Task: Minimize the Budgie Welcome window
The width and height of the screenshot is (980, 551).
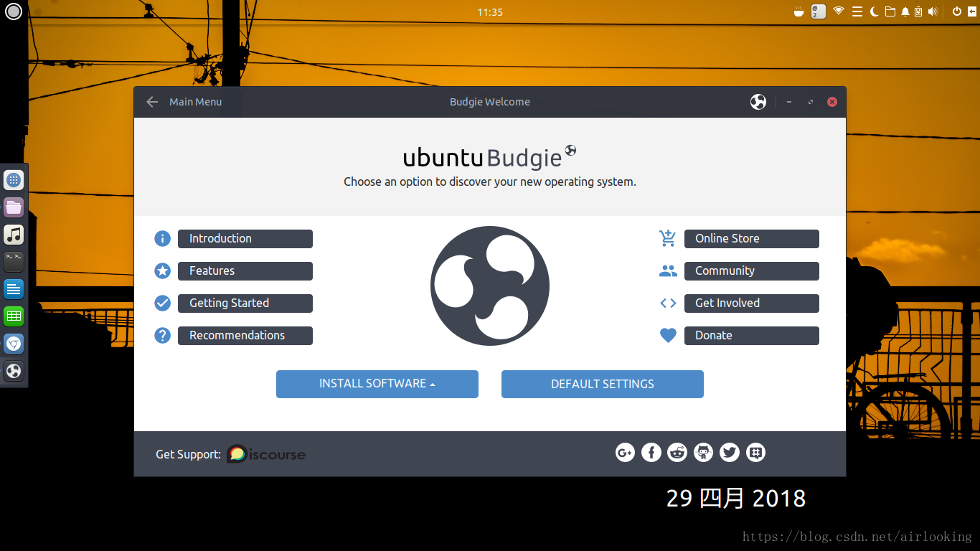Action: pos(789,102)
